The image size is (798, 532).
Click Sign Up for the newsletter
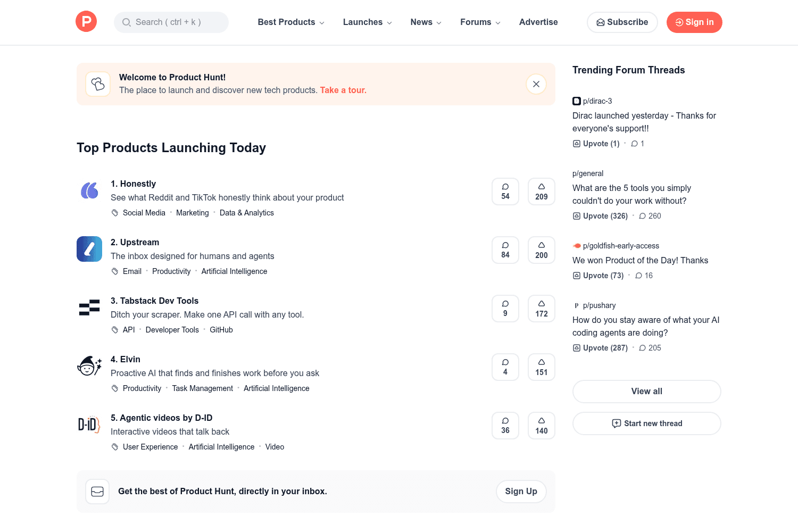[x=521, y=492]
